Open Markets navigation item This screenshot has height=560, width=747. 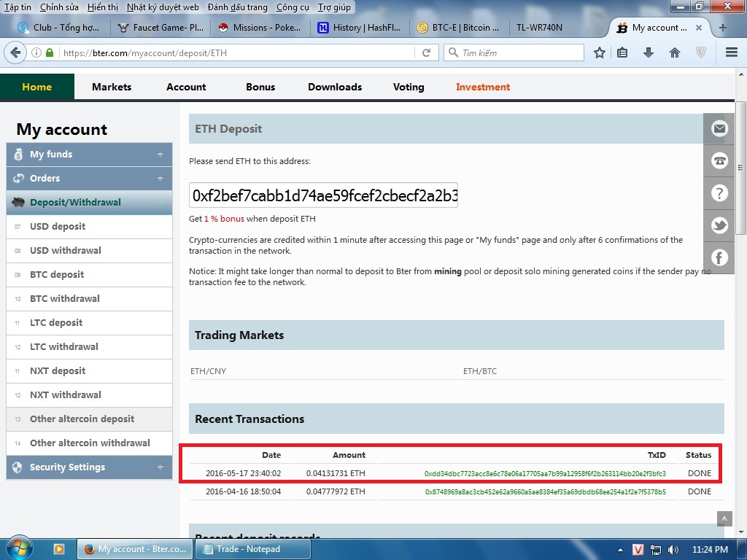tap(112, 87)
